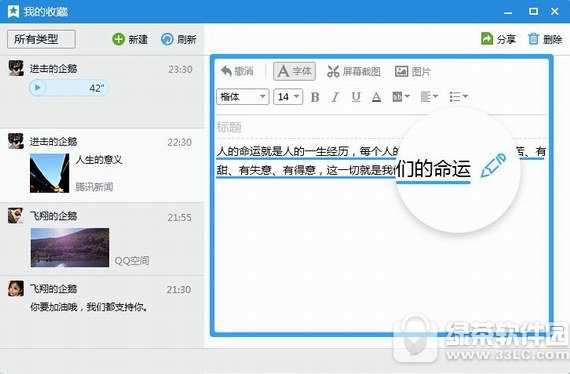Click the Undo (撤消) arrow icon
The height and width of the screenshot is (374, 570).
pos(226,71)
